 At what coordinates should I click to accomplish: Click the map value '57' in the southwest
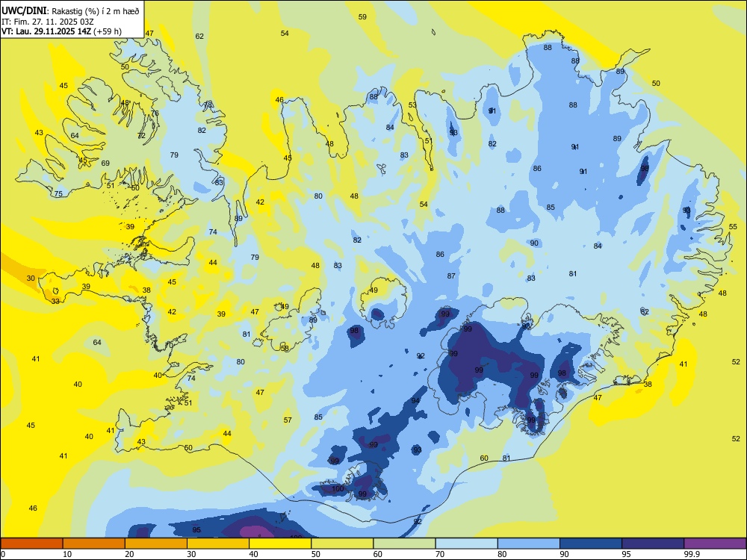click(x=288, y=420)
